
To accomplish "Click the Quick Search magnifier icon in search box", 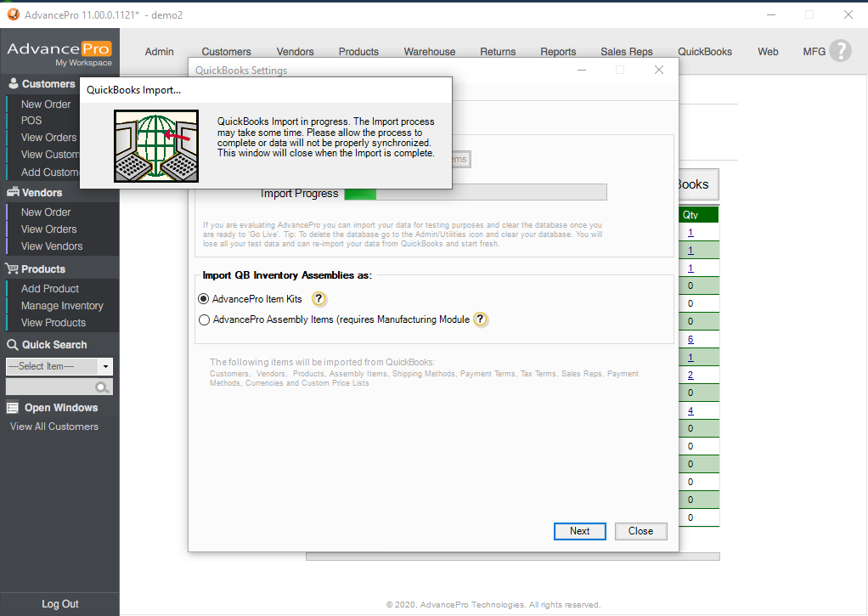I will pos(103,387).
